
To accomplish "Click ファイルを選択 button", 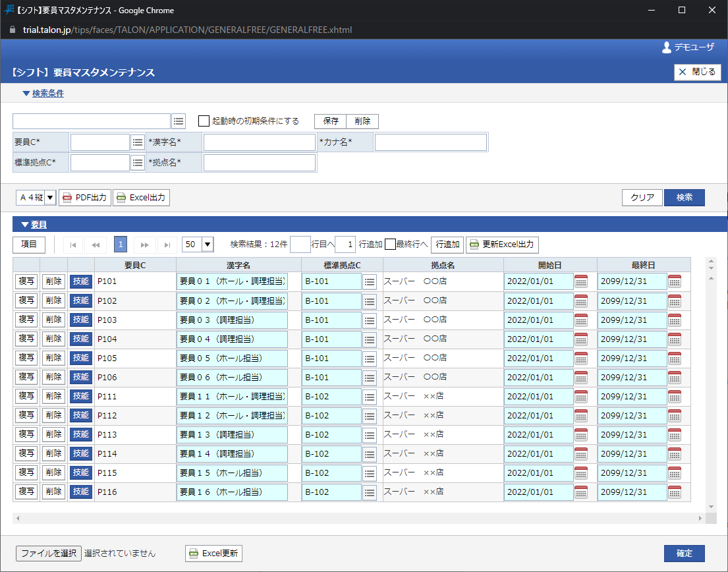I will [x=49, y=554].
